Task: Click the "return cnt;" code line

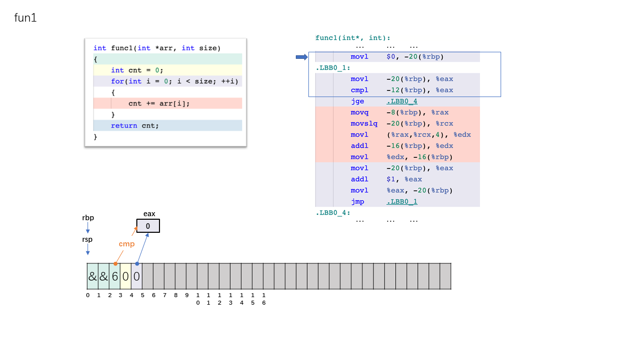Action: [135, 126]
